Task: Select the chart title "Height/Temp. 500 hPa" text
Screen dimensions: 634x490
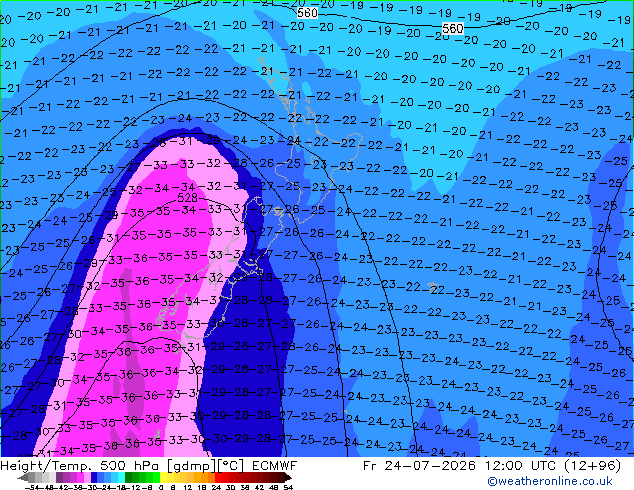Action: pos(81,466)
